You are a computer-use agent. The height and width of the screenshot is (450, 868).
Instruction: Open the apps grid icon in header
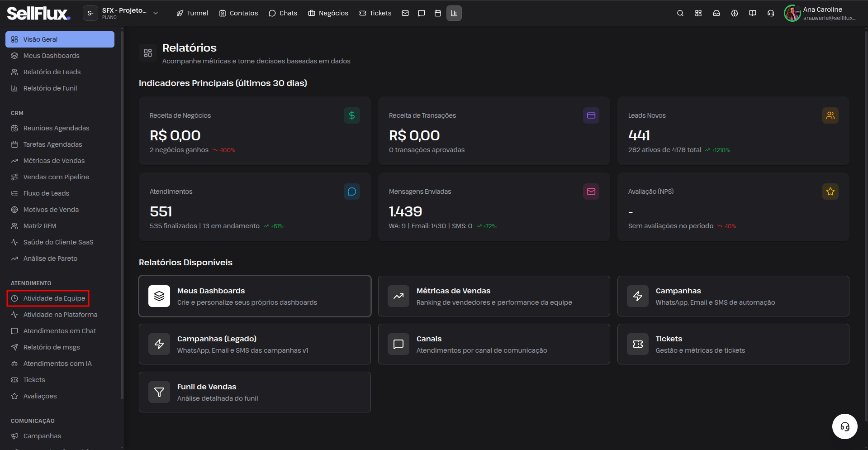click(698, 13)
